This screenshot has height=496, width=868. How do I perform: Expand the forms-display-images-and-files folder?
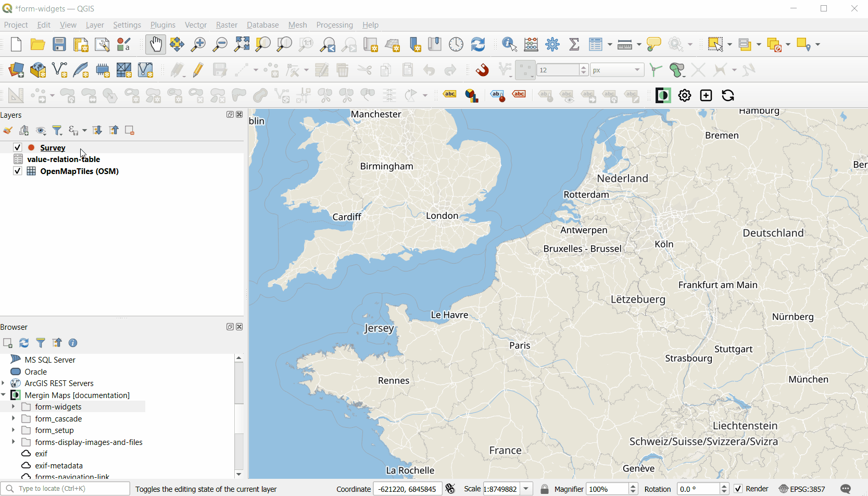pyautogui.click(x=14, y=442)
